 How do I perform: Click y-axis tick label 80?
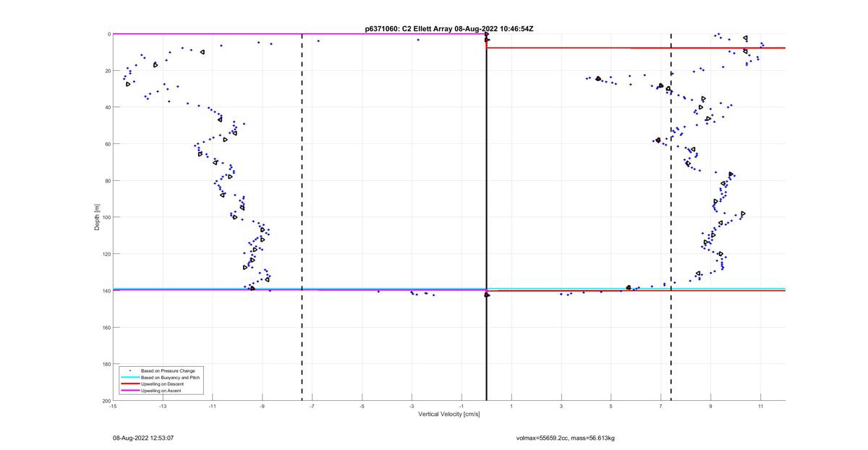pyautogui.click(x=107, y=181)
